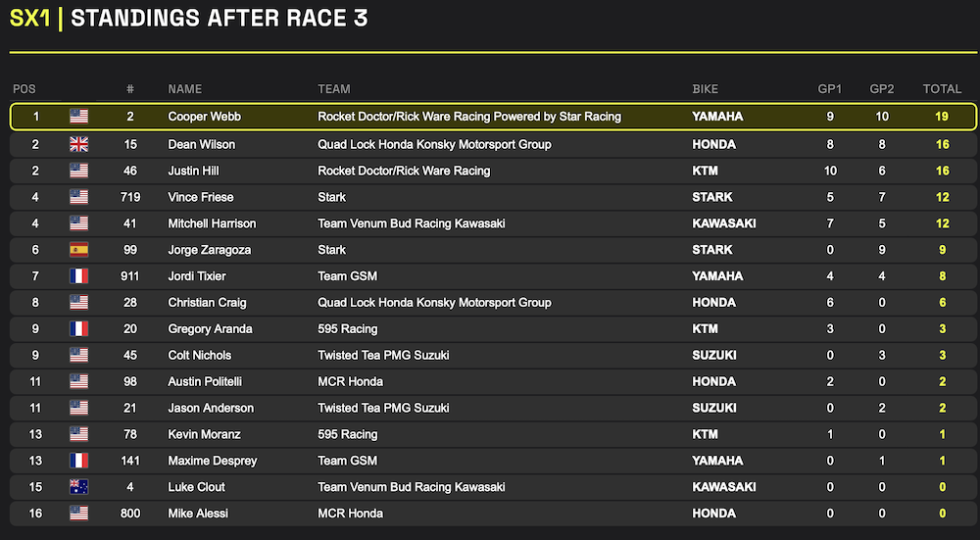Click the US flag beside Colt Nichols
The image size is (980, 540).
pos(78,355)
